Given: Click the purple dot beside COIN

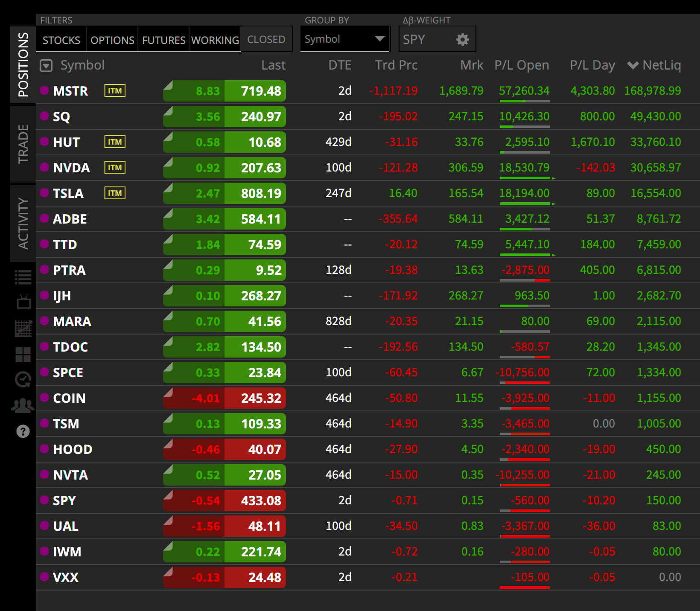Looking at the screenshot, I should (x=44, y=398).
